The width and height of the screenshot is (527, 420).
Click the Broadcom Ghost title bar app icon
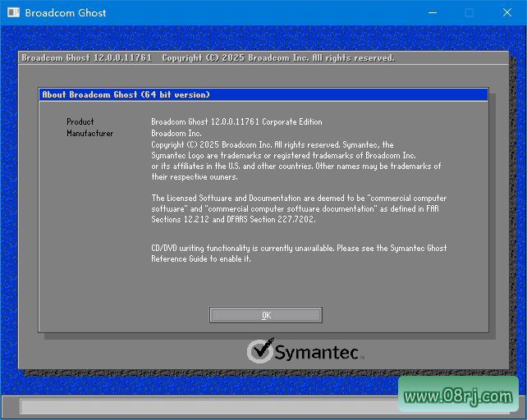11,13
